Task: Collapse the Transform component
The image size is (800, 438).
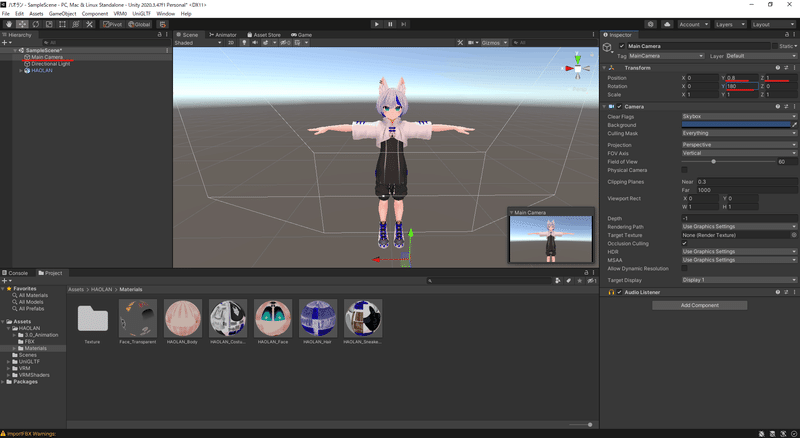Action: (x=604, y=68)
